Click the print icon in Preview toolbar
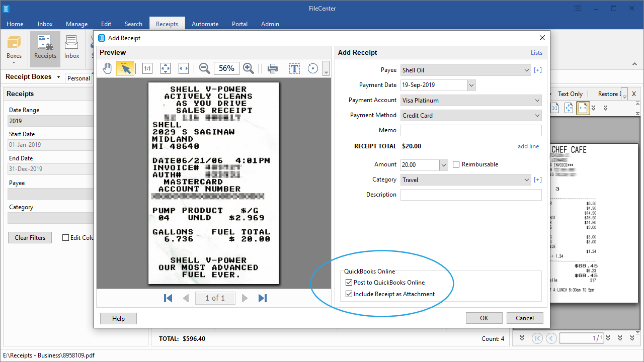Screen dimensions: 644x362 (272, 68)
